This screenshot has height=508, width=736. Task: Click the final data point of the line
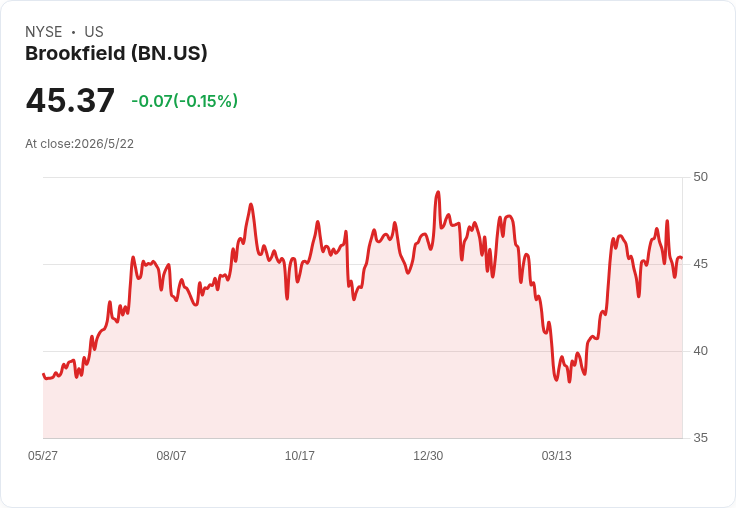pos(682,258)
